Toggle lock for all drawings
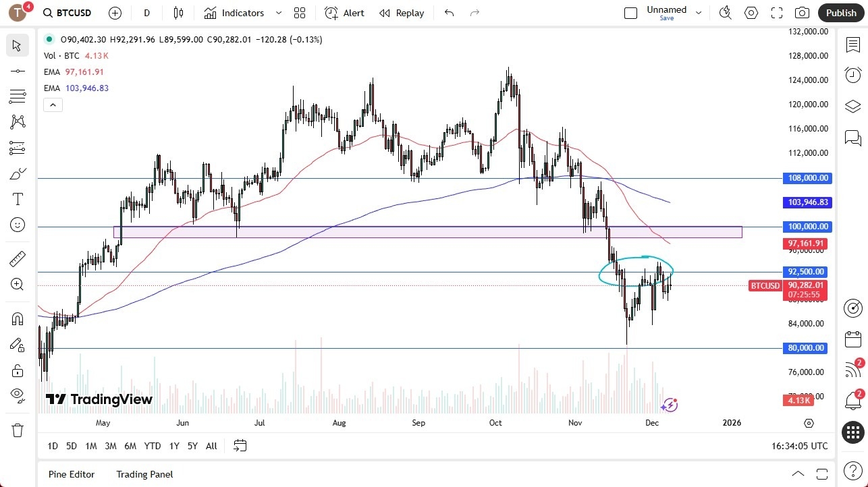The width and height of the screenshot is (868, 487). 18,370
